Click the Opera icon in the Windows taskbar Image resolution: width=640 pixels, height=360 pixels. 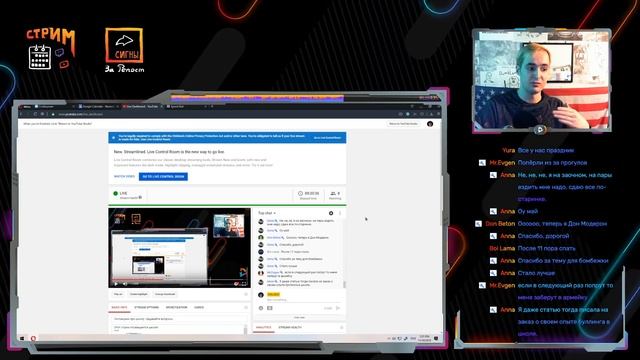click(33, 338)
